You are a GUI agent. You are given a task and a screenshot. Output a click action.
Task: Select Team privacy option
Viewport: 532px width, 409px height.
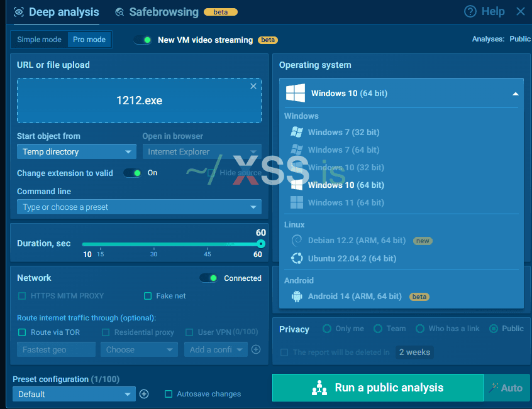pyautogui.click(x=378, y=329)
